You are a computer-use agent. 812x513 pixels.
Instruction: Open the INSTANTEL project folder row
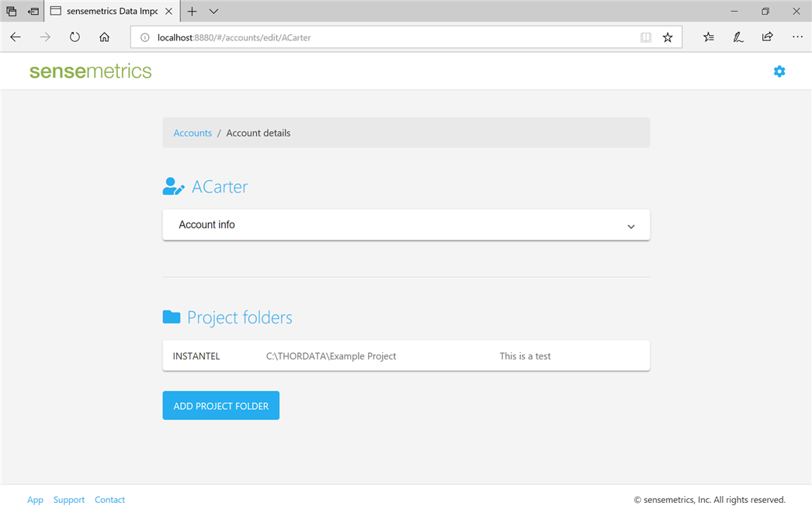coord(406,356)
